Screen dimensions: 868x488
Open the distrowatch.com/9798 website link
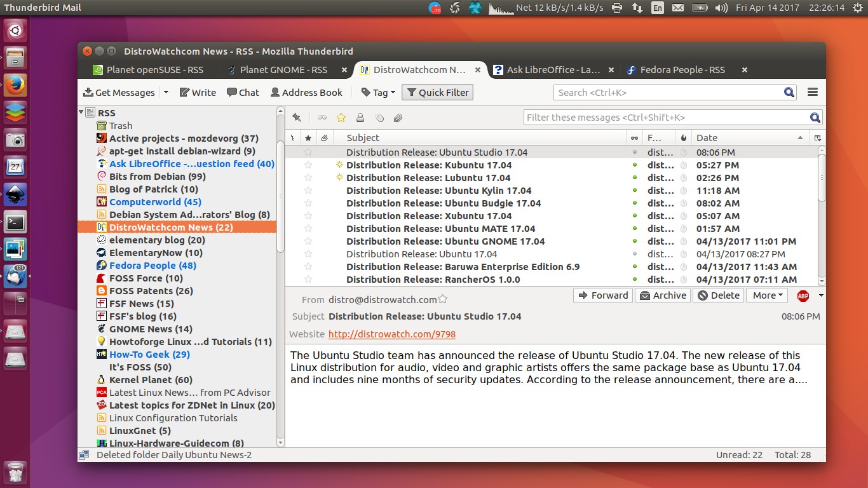[392, 334]
